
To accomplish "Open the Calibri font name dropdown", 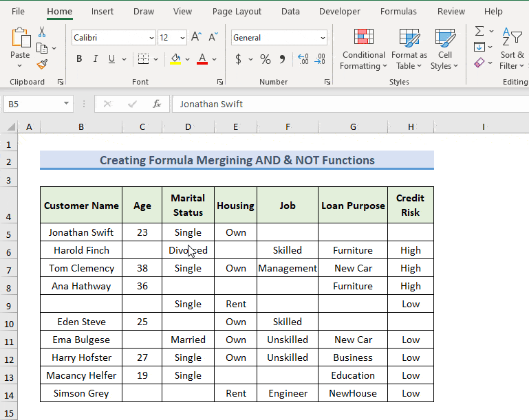I will [151, 38].
